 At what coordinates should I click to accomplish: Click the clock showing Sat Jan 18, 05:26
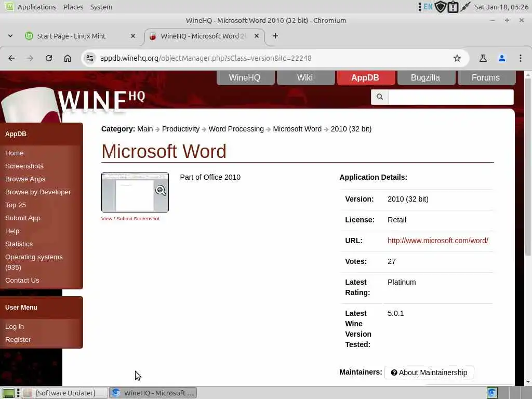(501, 7)
